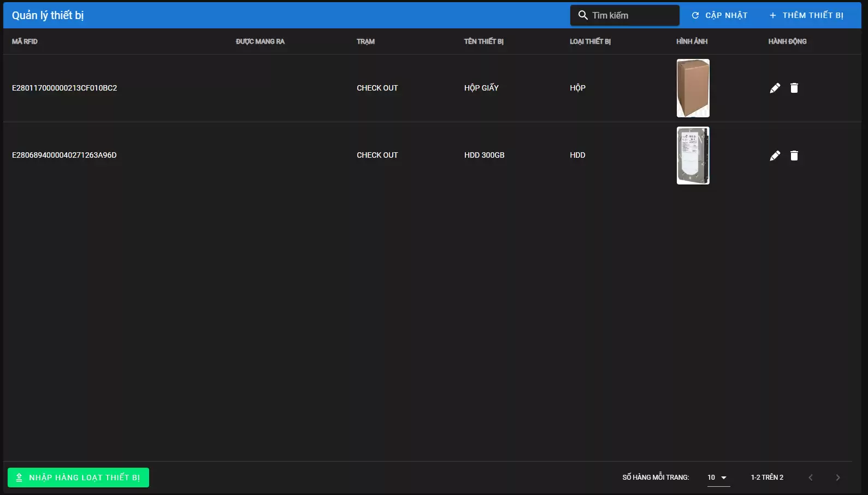868x495 pixels.
Task: Edit the HỘP GIẤY device row
Action: [x=775, y=88]
